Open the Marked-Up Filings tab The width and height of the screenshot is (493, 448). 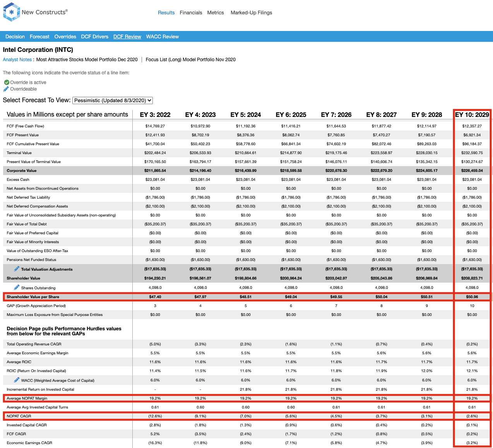click(252, 13)
